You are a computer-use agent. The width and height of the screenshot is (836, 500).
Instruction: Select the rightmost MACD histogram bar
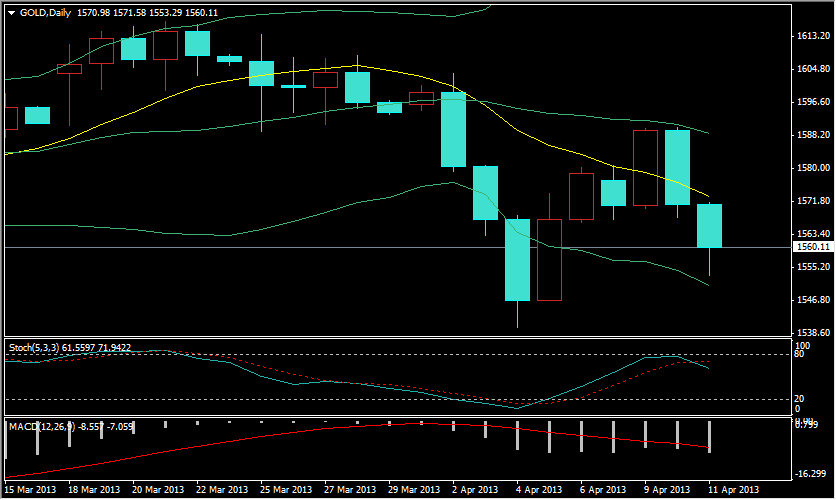tap(709, 437)
